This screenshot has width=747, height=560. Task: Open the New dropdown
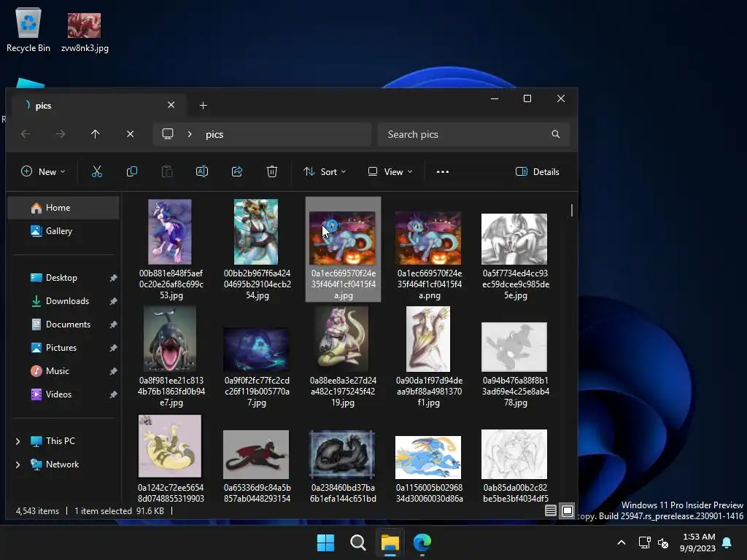coord(43,171)
